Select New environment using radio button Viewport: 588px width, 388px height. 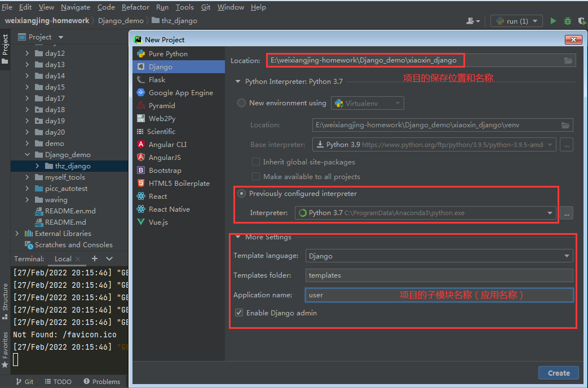tap(241, 103)
